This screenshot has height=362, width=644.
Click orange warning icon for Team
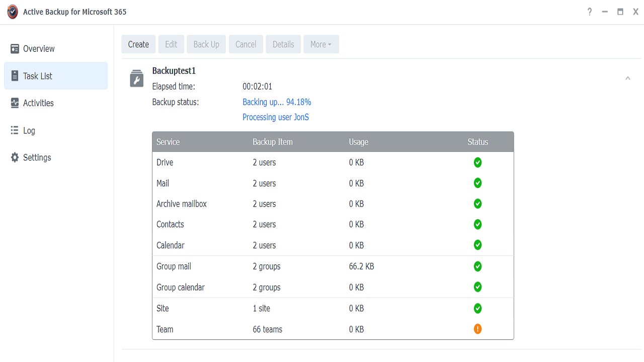point(477,329)
